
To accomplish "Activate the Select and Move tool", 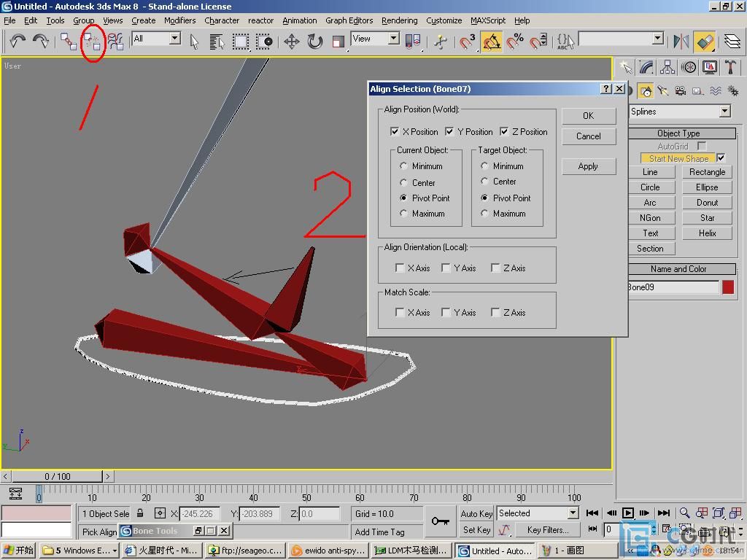I will pos(292,42).
